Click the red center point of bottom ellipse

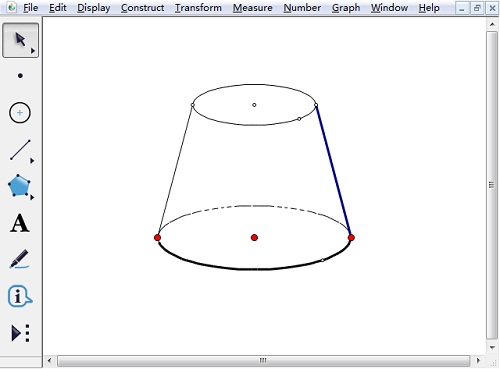[254, 237]
